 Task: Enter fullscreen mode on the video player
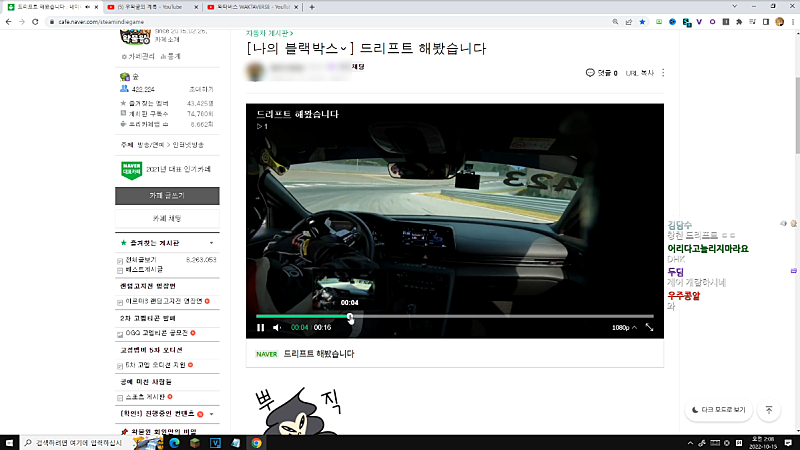pos(649,328)
